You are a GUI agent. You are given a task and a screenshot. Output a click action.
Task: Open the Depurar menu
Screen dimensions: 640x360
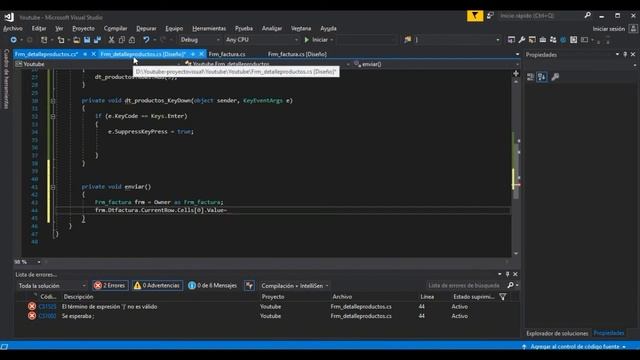coord(146,29)
